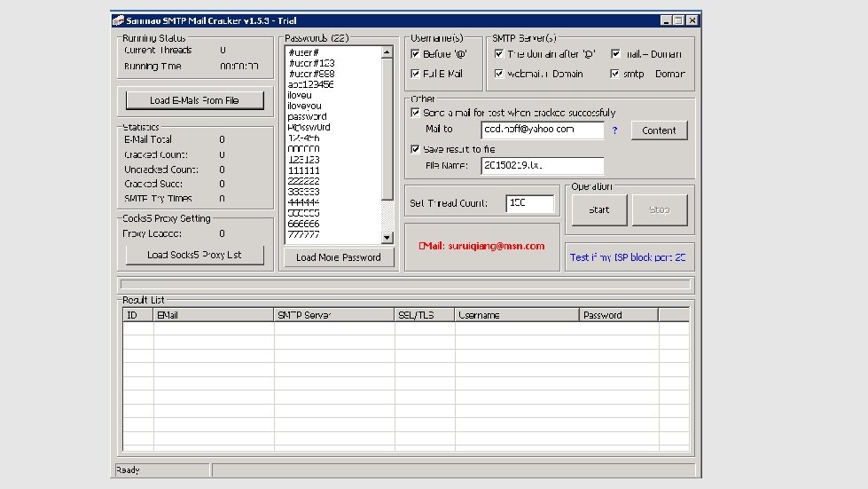Click the Start operation button
Image resolution: width=868 pixels, height=489 pixels.
click(x=599, y=209)
